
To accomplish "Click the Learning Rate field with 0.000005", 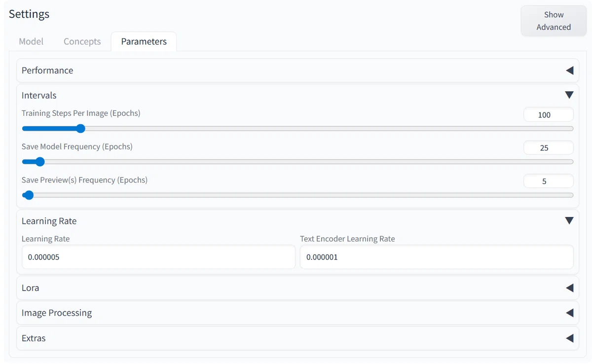I will tap(158, 257).
